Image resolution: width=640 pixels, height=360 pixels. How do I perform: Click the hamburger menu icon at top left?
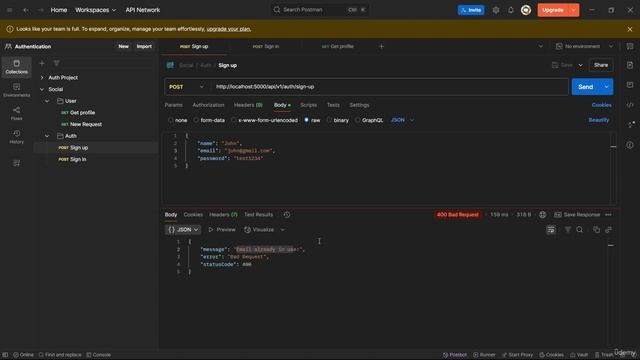[9, 10]
